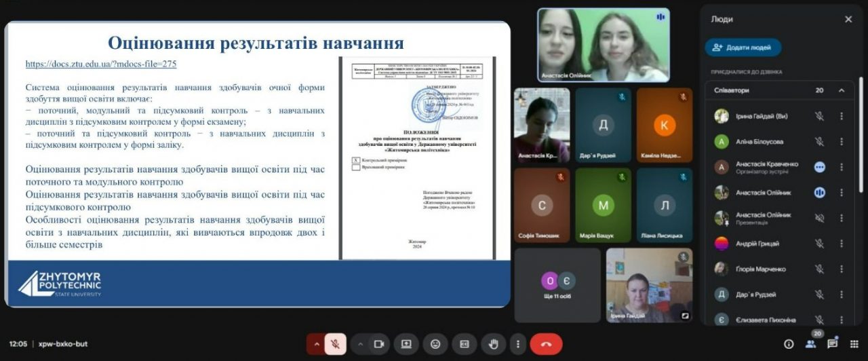Image resolution: width=868 pixels, height=361 pixels.
Task: Start screen presentation from the toolbar
Action: pos(407,344)
